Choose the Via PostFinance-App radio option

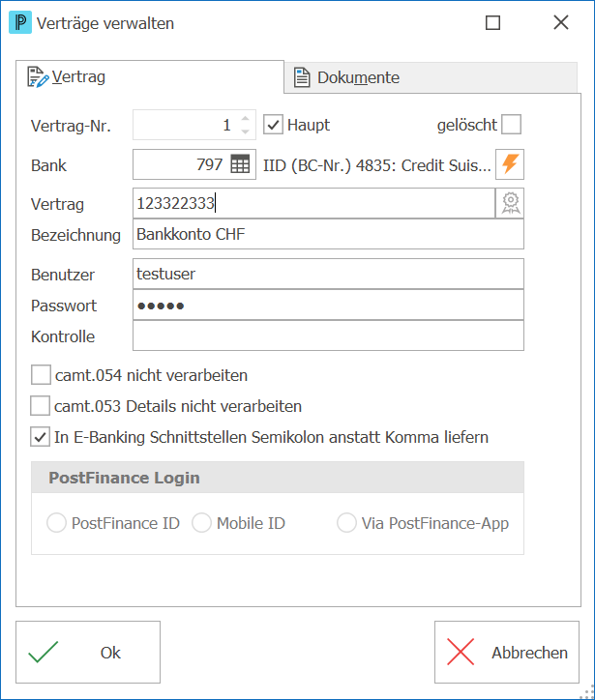(x=346, y=522)
